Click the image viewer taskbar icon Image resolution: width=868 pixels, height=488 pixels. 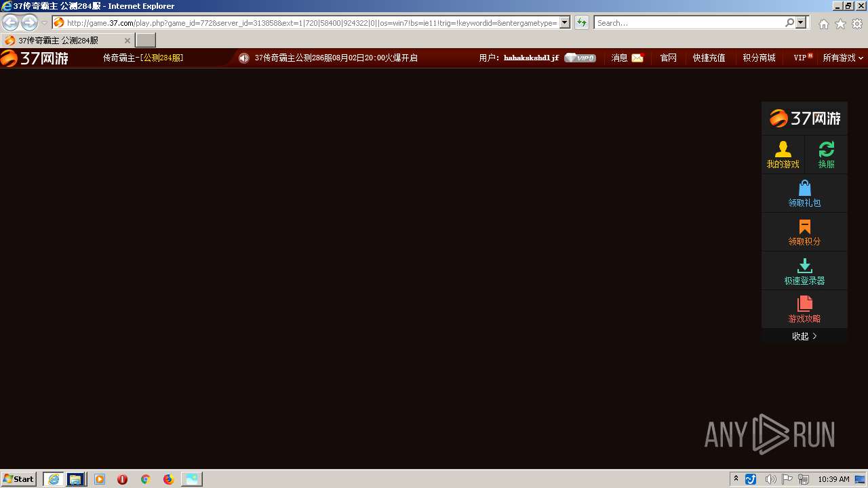click(x=192, y=479)
